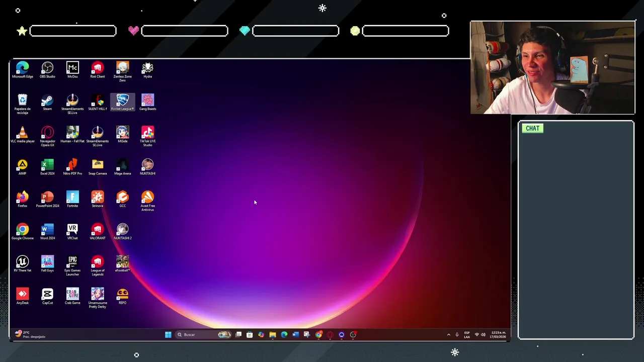Select the Fortnite desktop icon

pos(72,199)
